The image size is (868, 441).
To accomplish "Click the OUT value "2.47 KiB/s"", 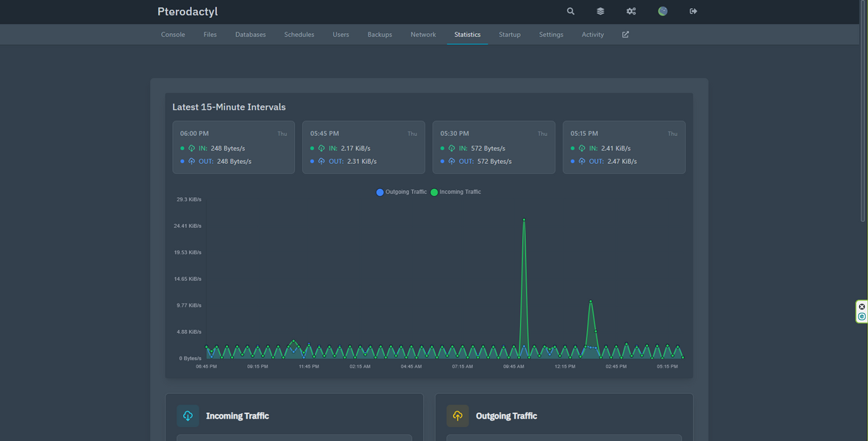I will 622,162.
